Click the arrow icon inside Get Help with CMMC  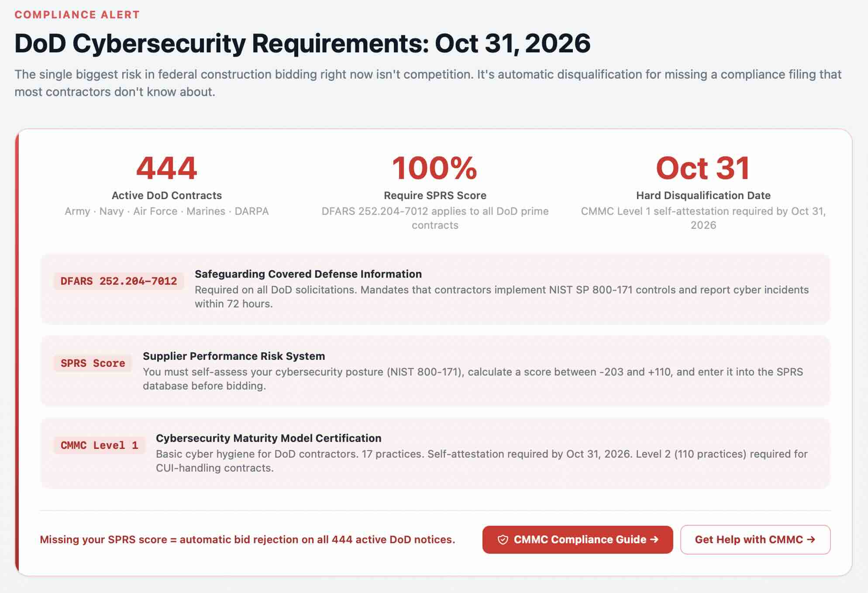813,540
